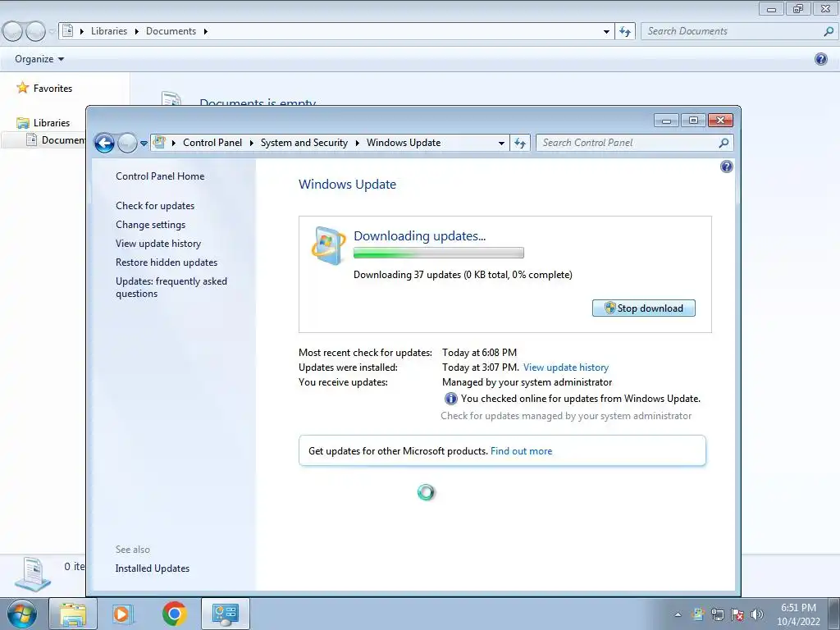The width and height of the screenshot is (840, 630).
Task: Expand the arrow after Control Panel breadcrumb
Action: [x=251, y=143]
